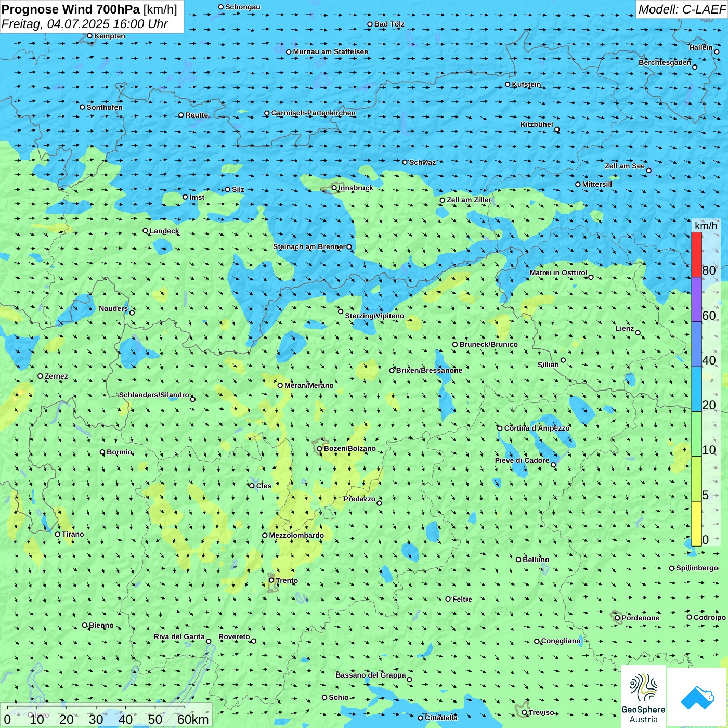
Task: Click the 60km scale bar label
Action: coord(193,719)
